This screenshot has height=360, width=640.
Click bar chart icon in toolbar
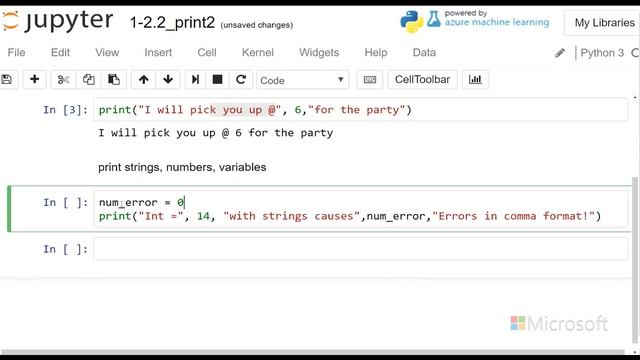pyautogui.click(x=475, y=79)
